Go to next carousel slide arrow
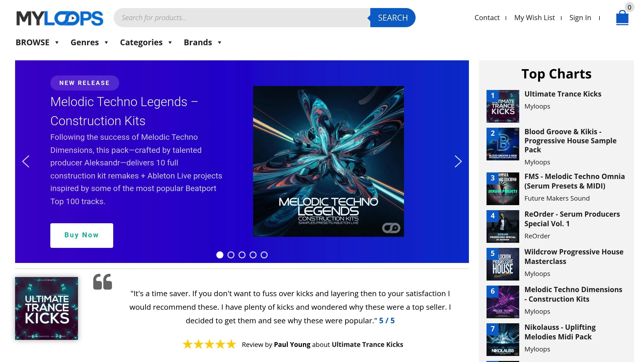 point(458,161)
